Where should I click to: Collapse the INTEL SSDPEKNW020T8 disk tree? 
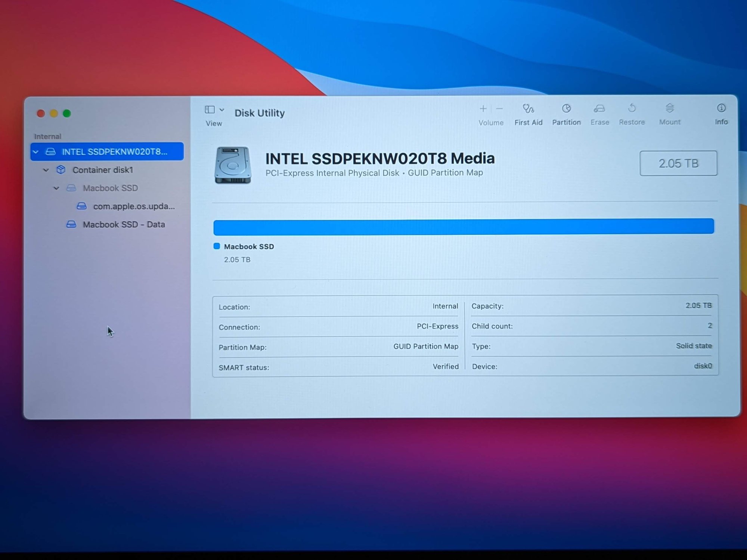tap(36, 152)
